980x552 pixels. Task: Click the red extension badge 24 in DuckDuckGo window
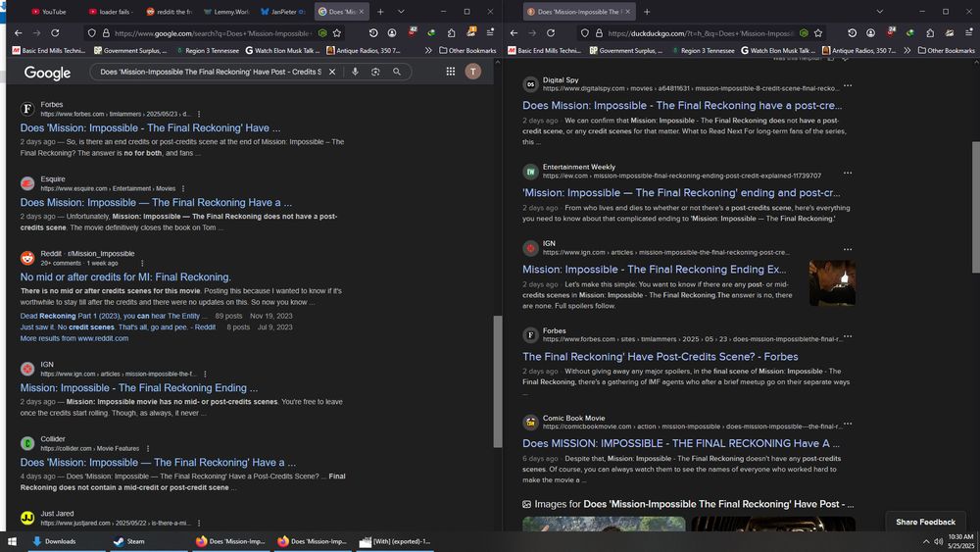click(891, 32)
